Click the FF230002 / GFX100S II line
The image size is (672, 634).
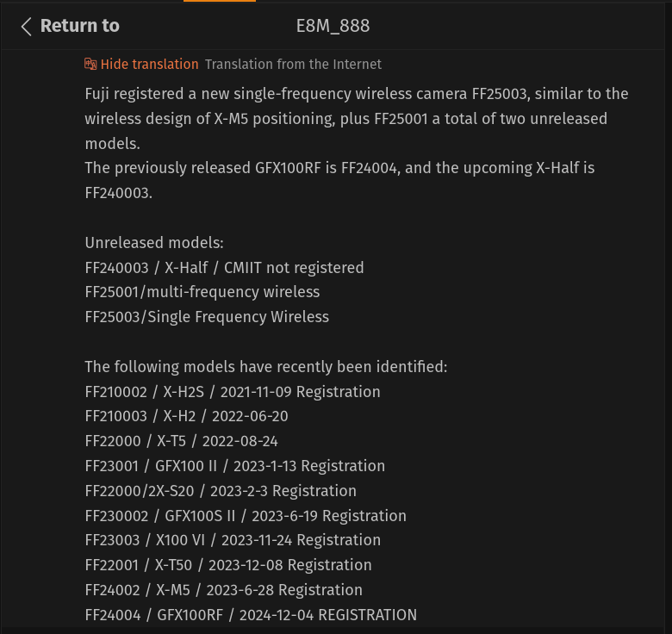coord(246,516)
